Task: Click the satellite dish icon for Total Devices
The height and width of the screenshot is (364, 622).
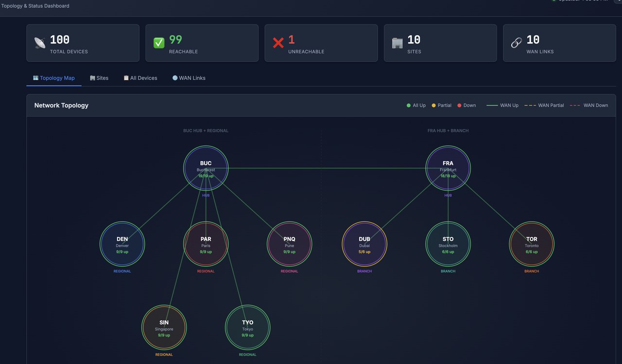Action: pyautogui.click(x=40, y=43)
